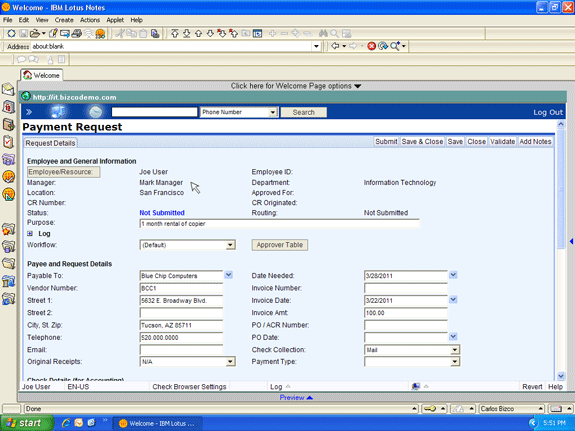Image resolution: width=575 pixels, height=431 pixels.
Task: Click the magnifier Search icon in navigation bar
Action: coord(395,46)
